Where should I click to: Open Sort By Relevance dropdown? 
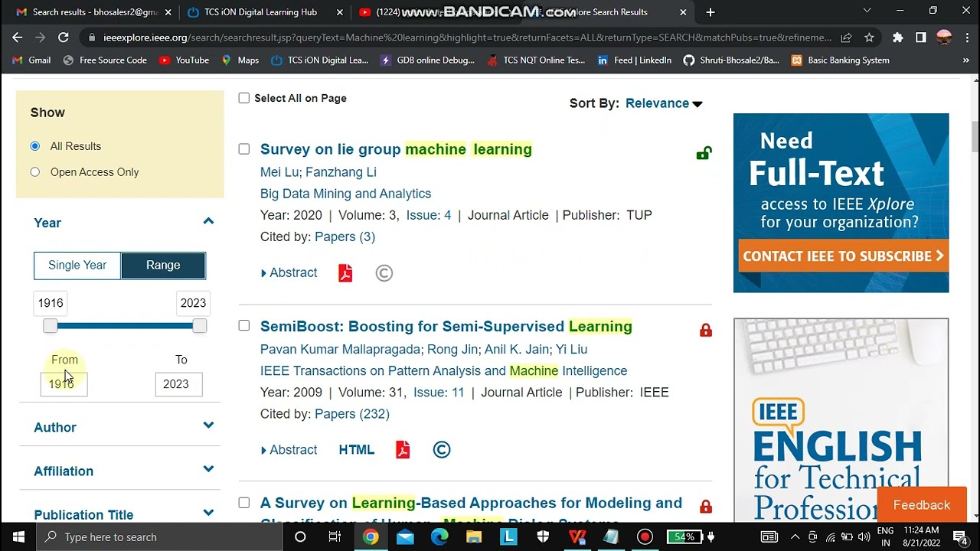[x=664, y=103]
